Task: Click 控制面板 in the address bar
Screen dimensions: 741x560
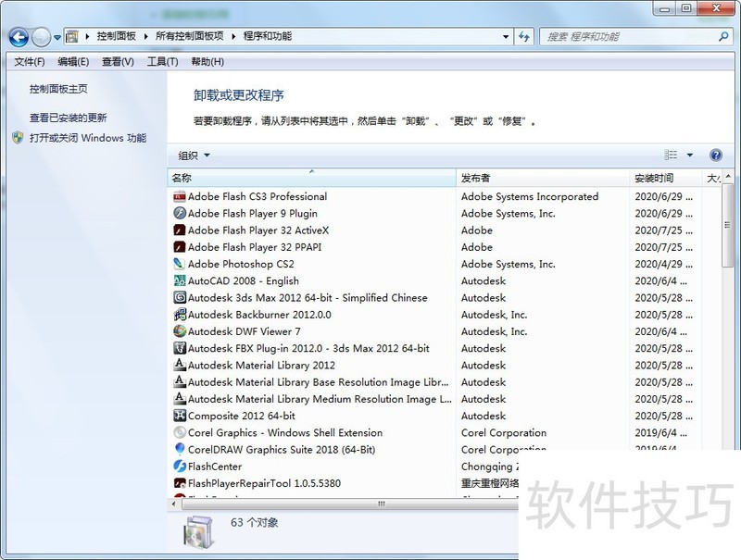Action: (117, 36)
